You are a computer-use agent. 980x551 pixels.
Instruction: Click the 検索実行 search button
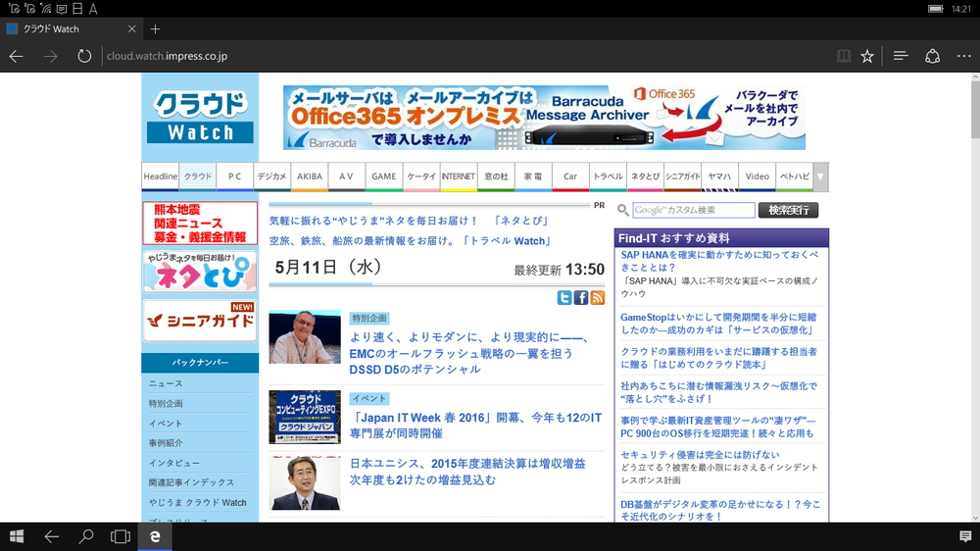click(788, 210)
